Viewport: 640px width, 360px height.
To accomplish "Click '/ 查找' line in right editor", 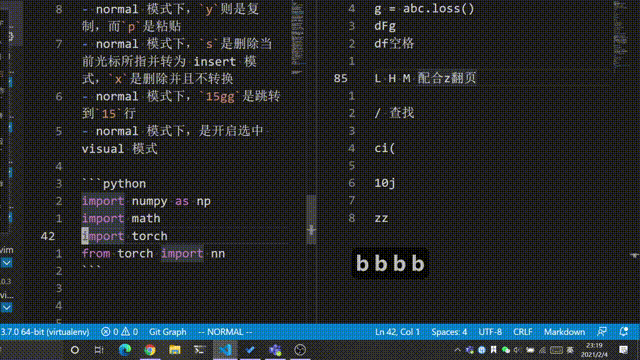I will (x=394, y=113).
